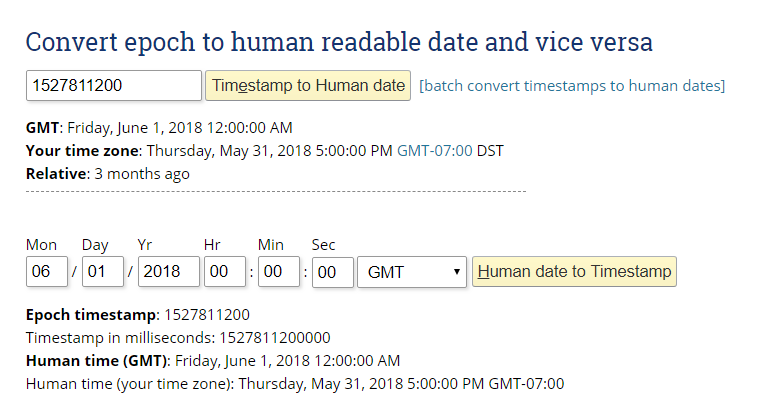Select the Day input field

pyautogui.click(x=102, y=272)
